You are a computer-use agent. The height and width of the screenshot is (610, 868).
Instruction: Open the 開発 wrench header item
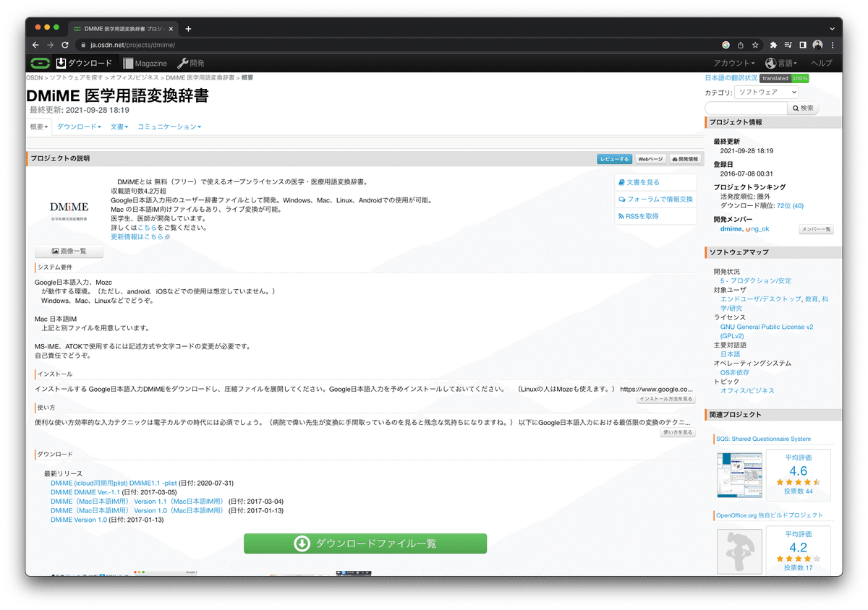(x=191, y=63)
